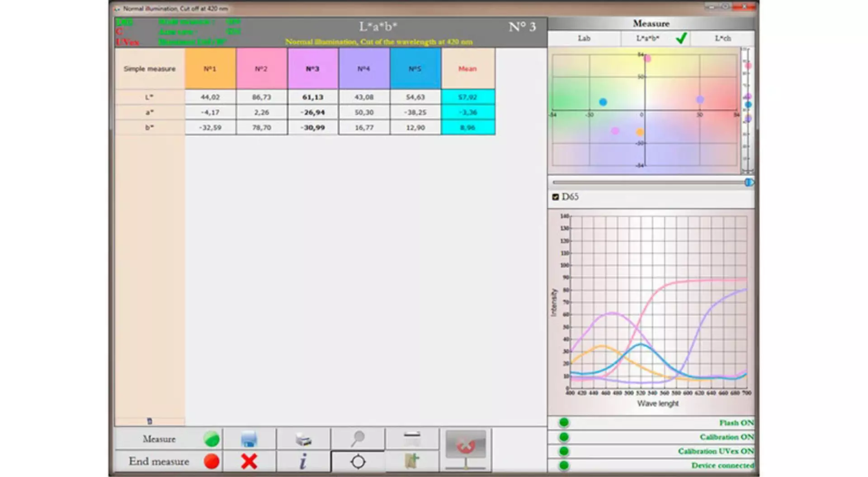This screenshot has height=477, width=868.
Task: Select the orange N°1 sample column header
Action: pos(210,69)
